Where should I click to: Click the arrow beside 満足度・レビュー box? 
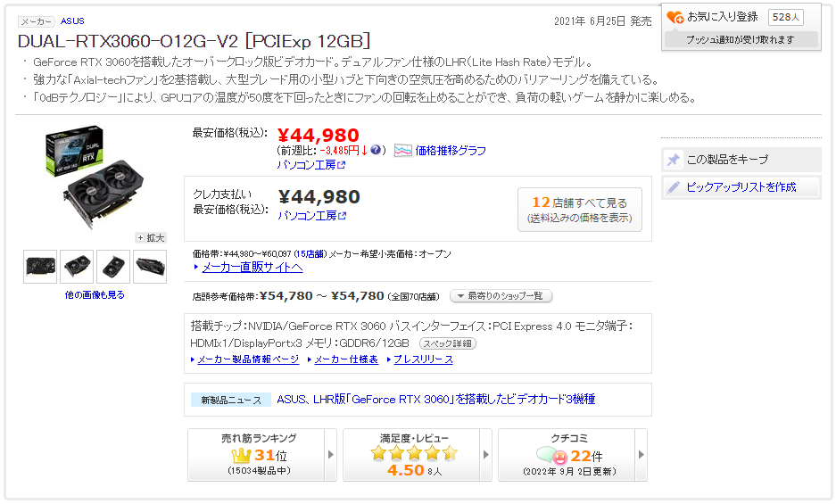point(485,455)
